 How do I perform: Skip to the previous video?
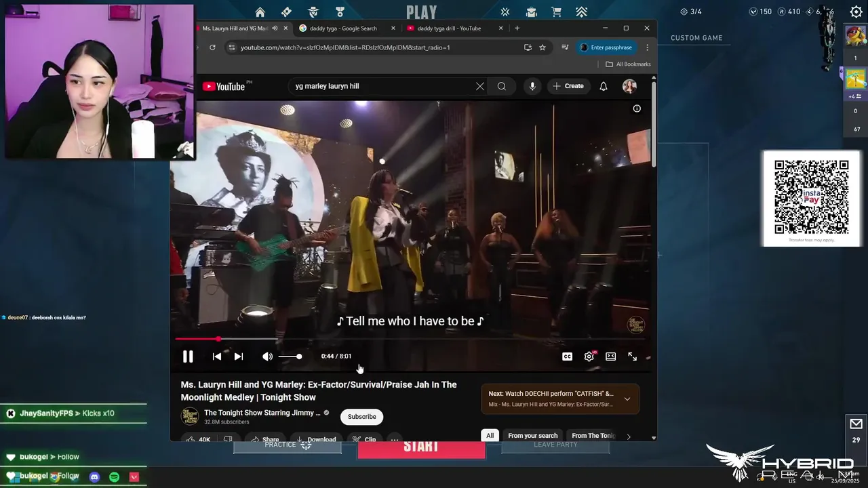click(217, 357)
